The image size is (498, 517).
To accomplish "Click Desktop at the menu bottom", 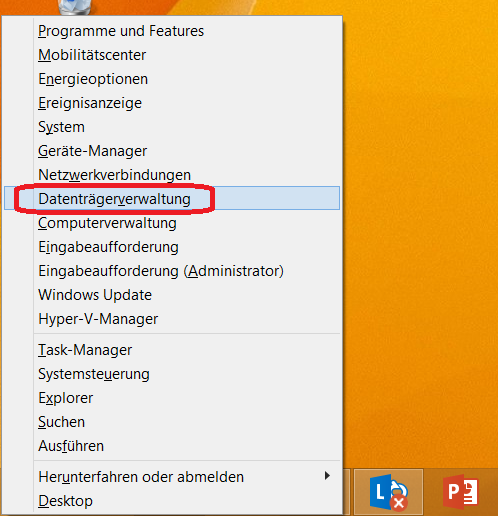I will (x=172, y=501).
